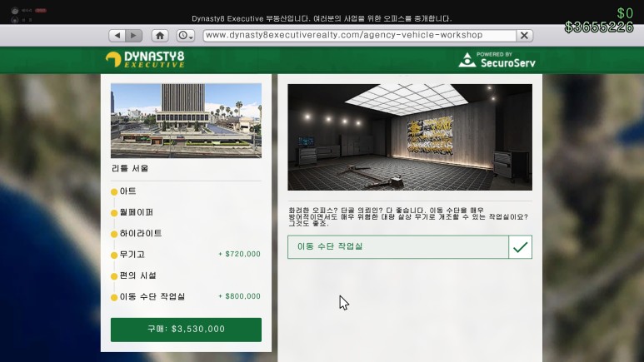Click the yellow bullet beside 아트
The image size is (644, 362).
point(114,191)
